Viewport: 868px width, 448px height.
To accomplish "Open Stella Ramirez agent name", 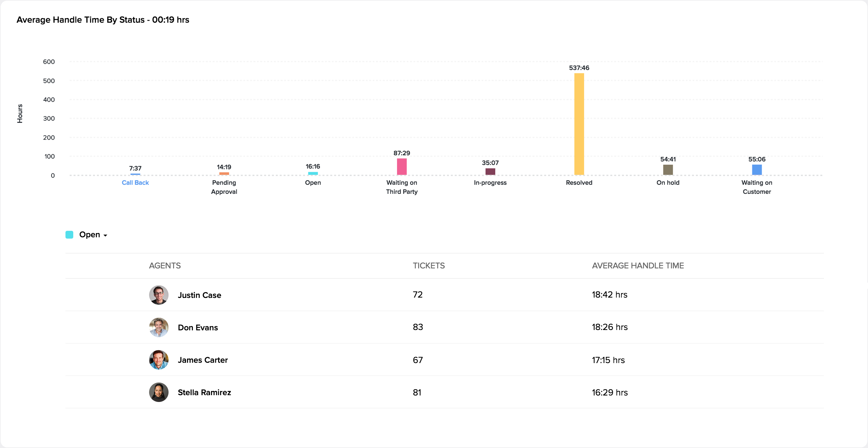I will 204,392.
